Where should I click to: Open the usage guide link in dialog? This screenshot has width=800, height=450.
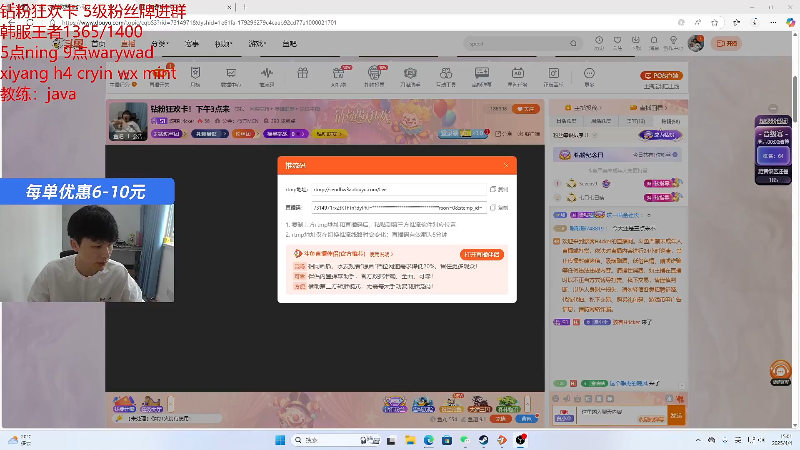pos(381,254)
